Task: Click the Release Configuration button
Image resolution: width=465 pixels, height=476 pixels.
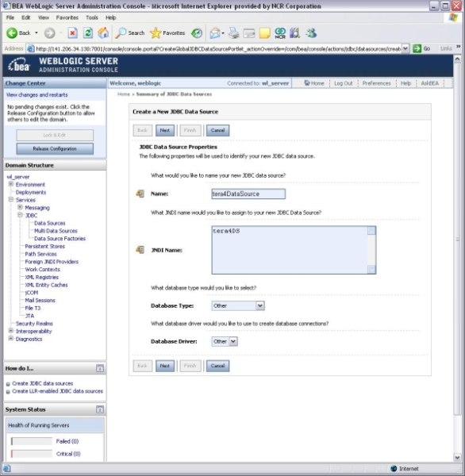Action: tap(55, 149)
